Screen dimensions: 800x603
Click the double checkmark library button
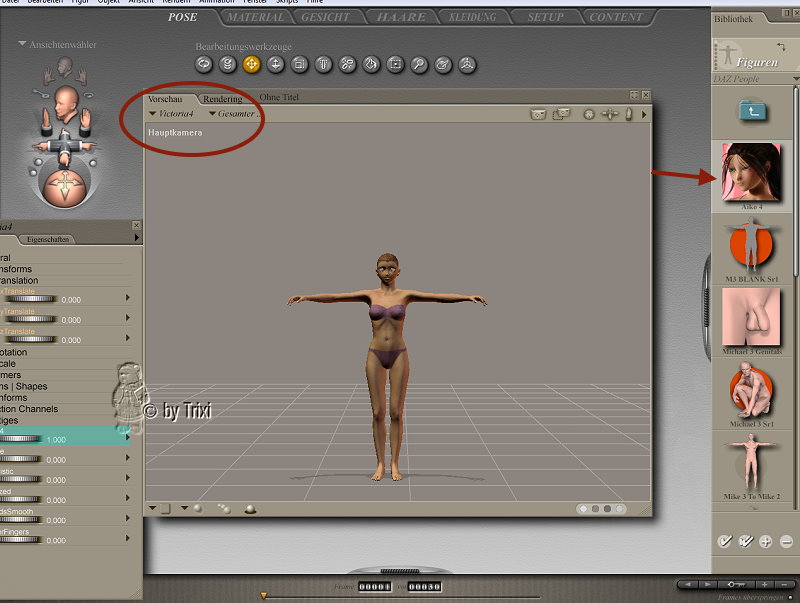(746, 541)
